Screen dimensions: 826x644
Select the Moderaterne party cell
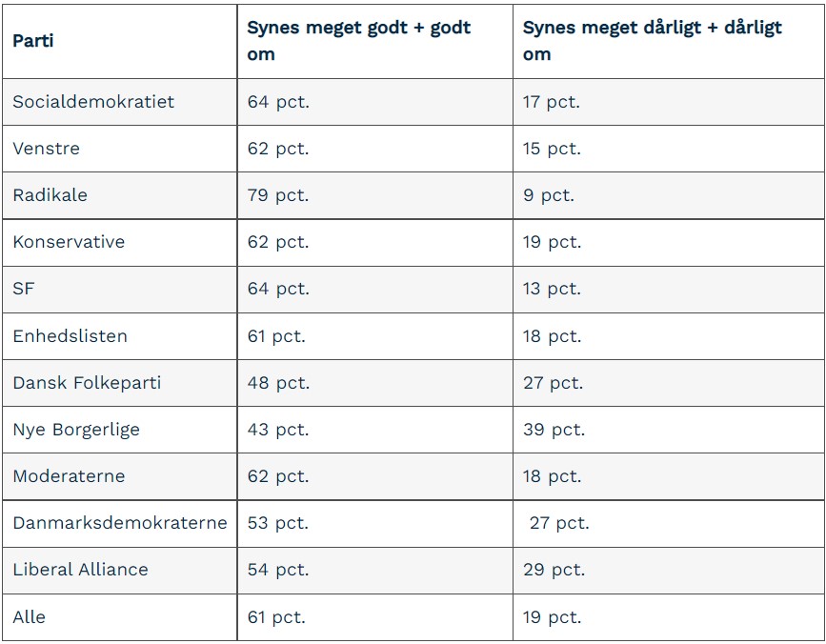click(x=69, y=476)
